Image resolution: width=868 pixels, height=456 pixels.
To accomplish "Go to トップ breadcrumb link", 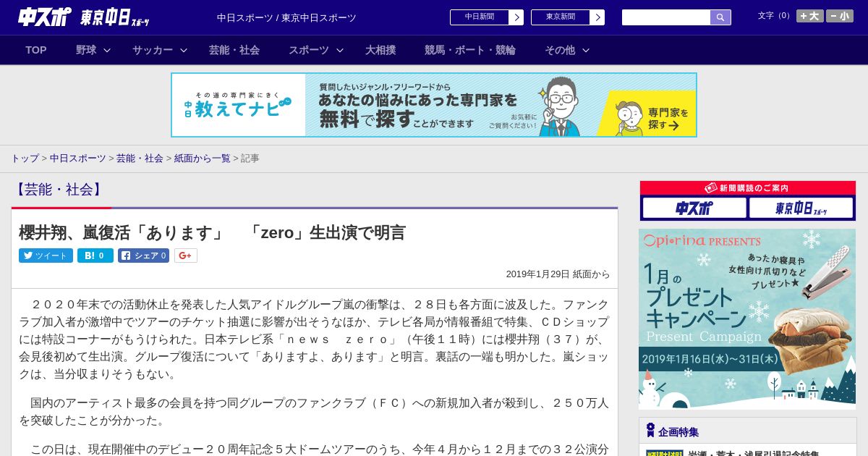I will point(25,158).
